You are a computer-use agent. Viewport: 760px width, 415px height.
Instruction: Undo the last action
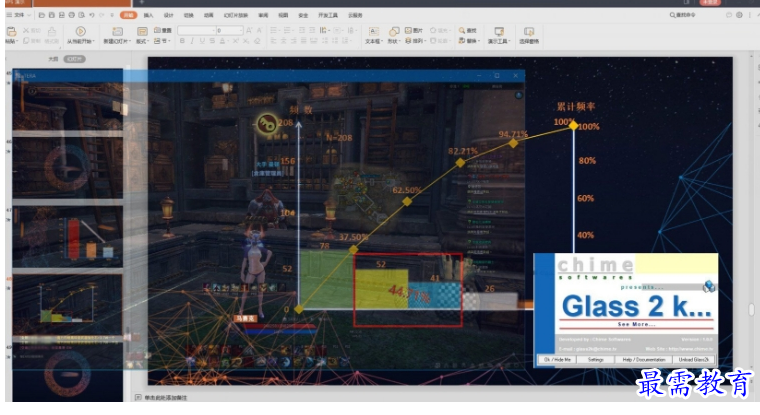(x=92, y=15)
